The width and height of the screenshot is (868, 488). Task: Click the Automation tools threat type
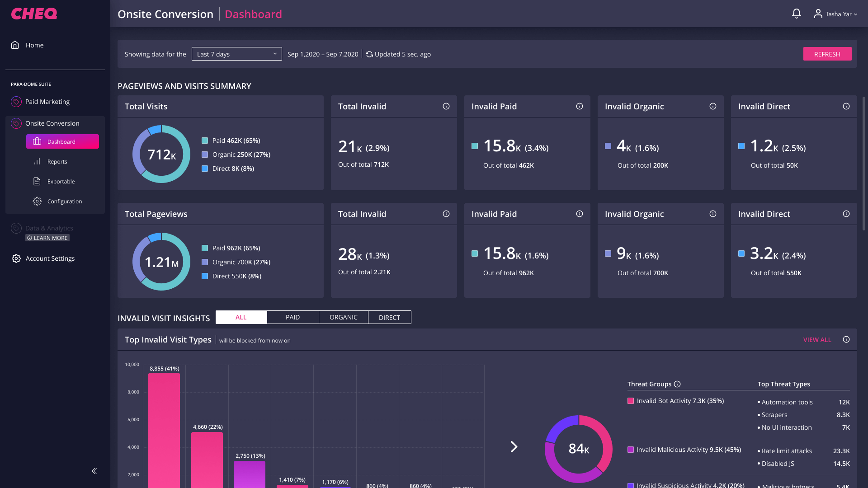click(804, 402)
